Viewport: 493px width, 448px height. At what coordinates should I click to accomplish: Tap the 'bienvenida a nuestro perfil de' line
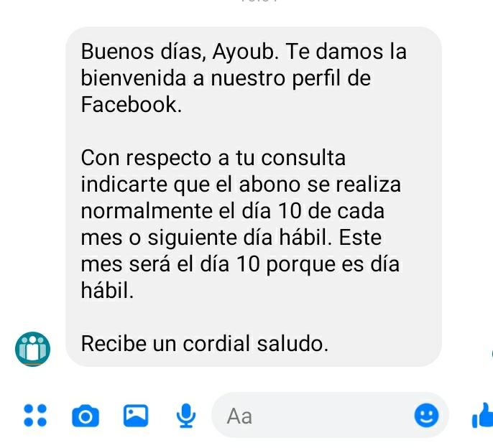coord(226,78)
